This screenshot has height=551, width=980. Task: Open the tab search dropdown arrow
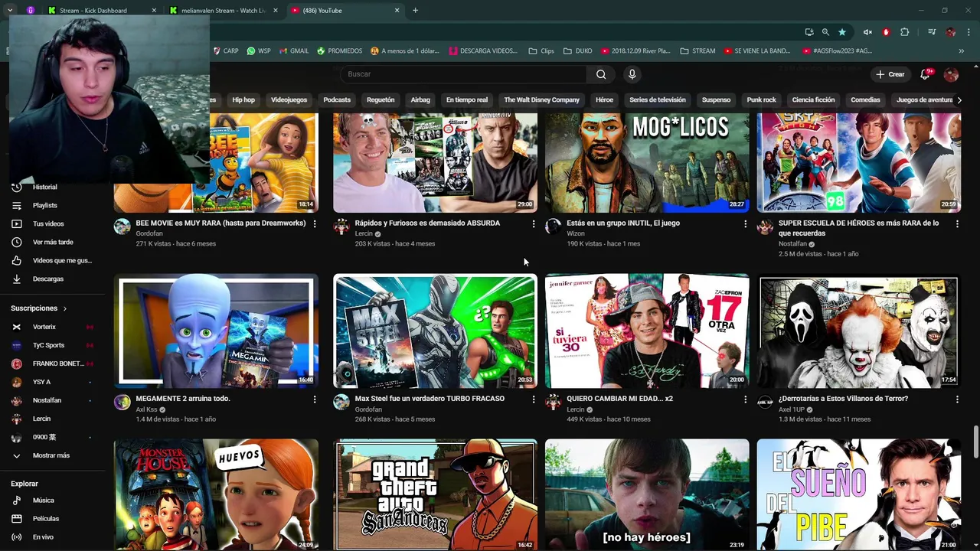[10, 10]
